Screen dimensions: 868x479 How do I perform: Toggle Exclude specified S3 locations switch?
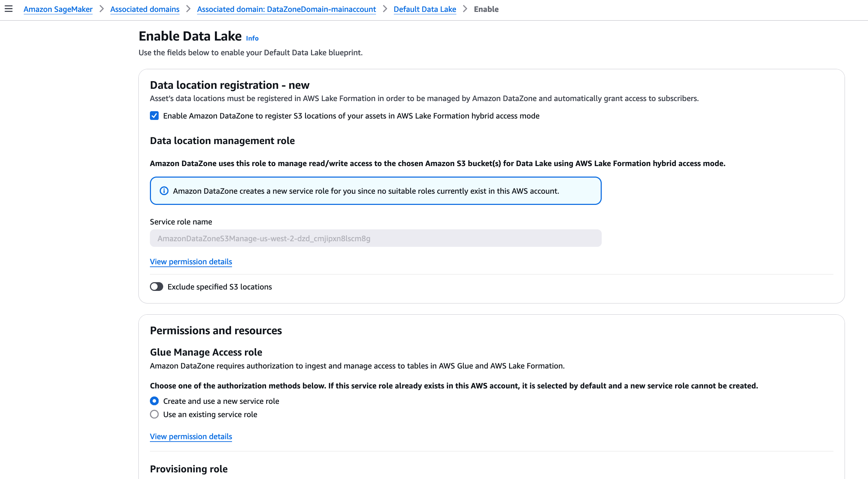click(157, 287)
